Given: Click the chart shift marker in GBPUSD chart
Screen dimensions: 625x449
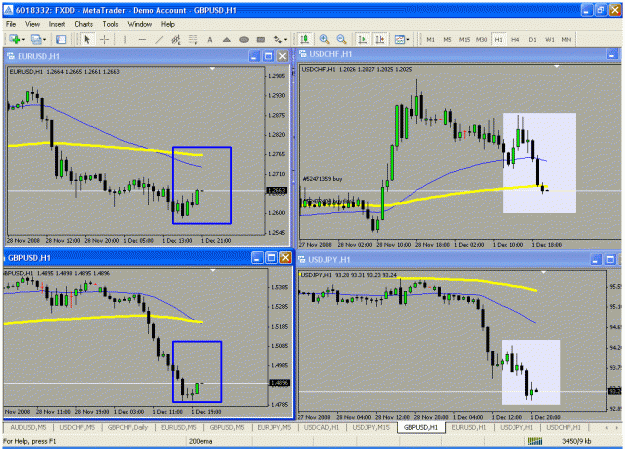Looking at the screenshot, I should pyautogui.click(x=213, y=270).
